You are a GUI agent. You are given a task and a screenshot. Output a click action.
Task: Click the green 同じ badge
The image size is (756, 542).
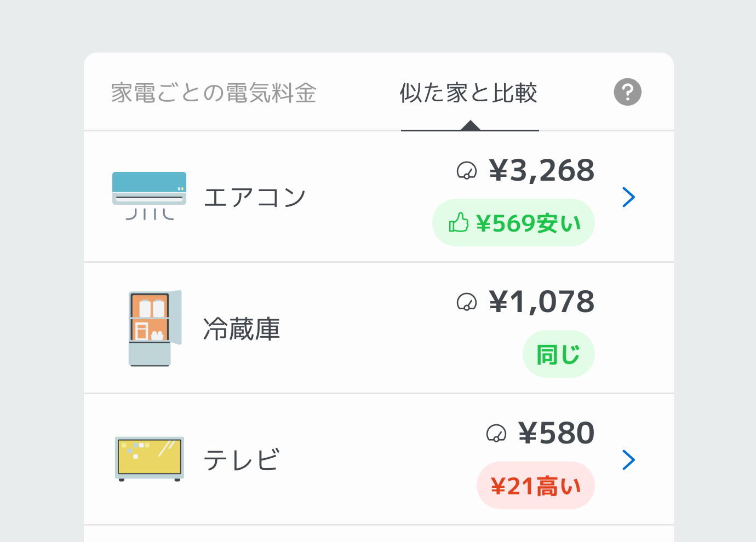tap(558, 354)
